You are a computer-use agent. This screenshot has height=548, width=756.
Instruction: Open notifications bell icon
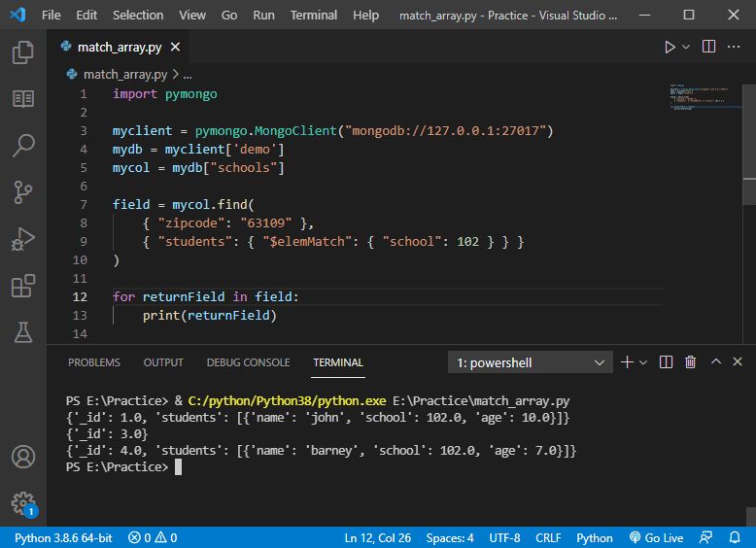point(735,538)
